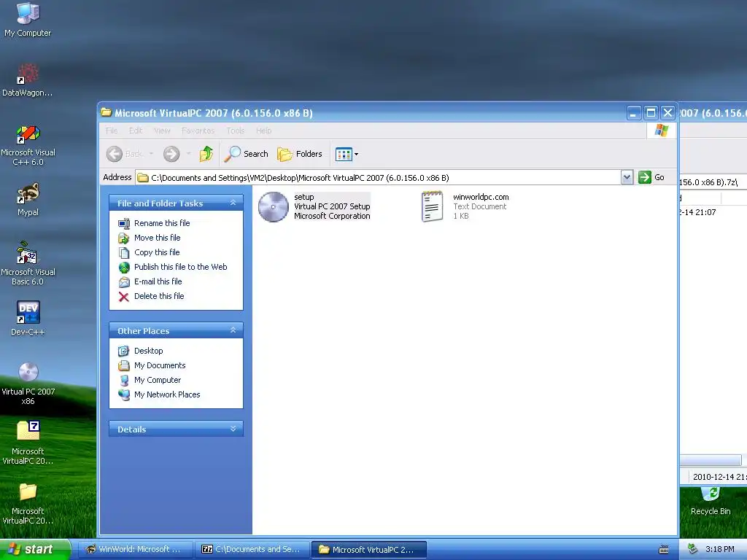Select the winworldpc.com text document icon

[432, 206]
